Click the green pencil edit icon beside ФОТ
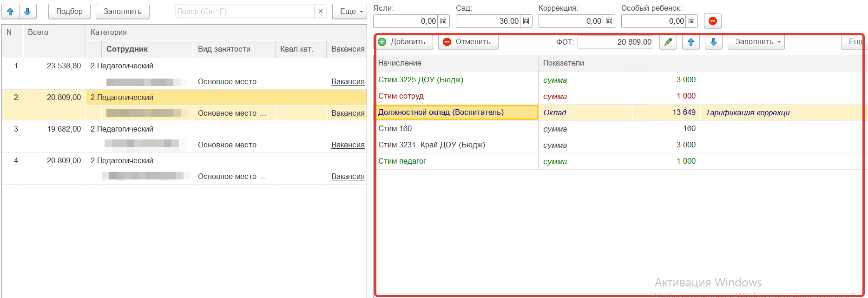The width and height of the screenshot is (868, 298). tap(668, 42)
